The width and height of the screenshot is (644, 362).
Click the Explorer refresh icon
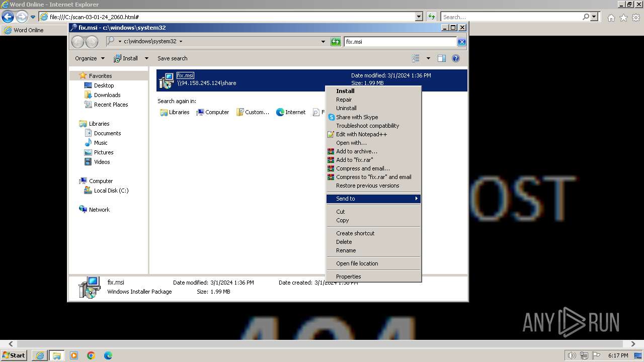tap(336, 42)
